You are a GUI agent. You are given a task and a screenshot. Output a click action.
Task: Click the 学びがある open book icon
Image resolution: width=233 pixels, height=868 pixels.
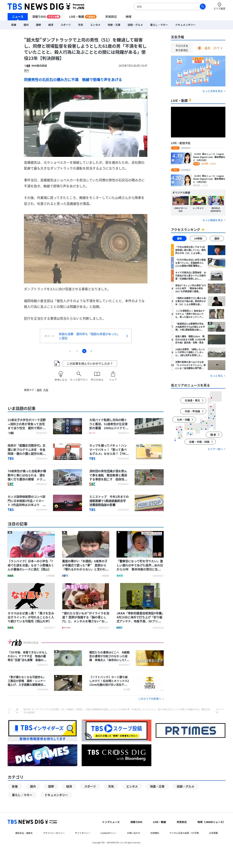pos(97,374)
